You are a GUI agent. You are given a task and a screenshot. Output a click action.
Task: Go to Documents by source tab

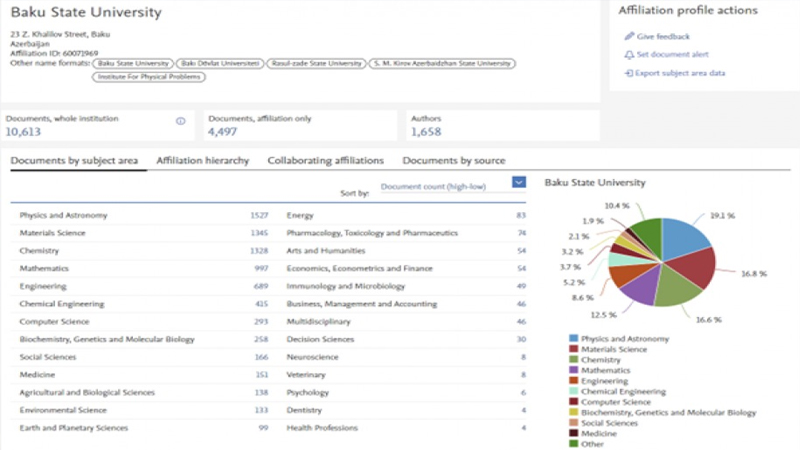(x=453, y=160)
